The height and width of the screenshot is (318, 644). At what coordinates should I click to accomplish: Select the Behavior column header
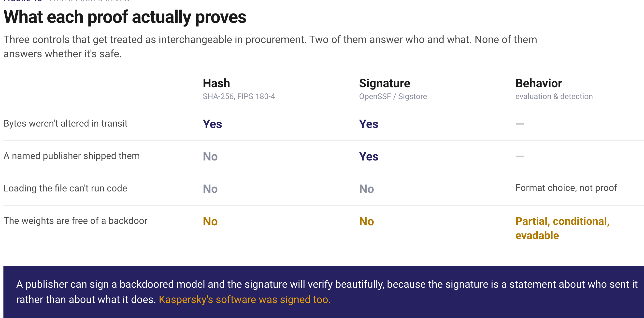(x=539, y=83)
